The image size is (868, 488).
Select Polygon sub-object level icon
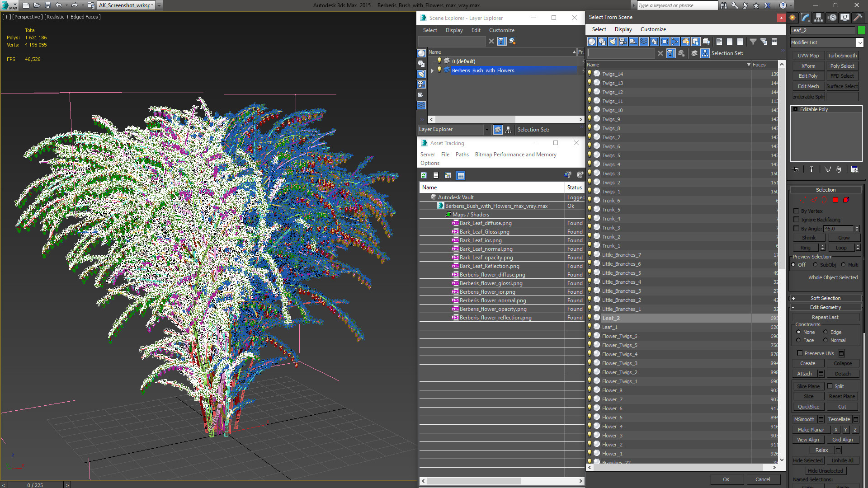835,200
